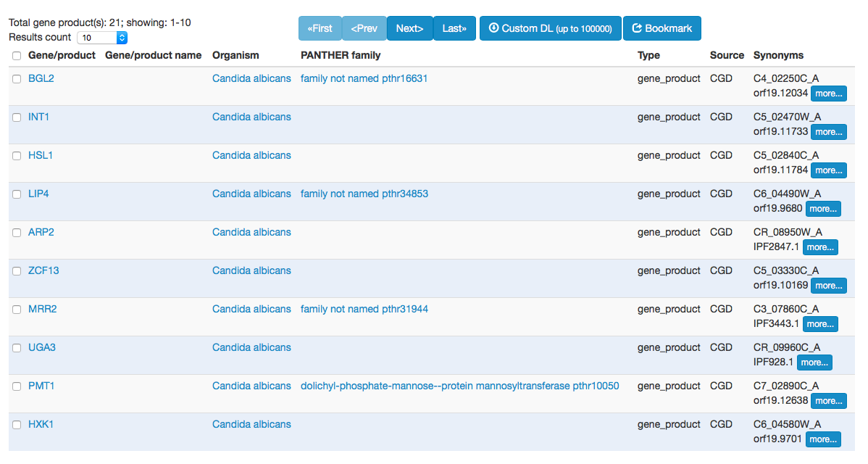Click Candida albicans in the INT1 row
The image size is (868, 464).
point(251,117)
